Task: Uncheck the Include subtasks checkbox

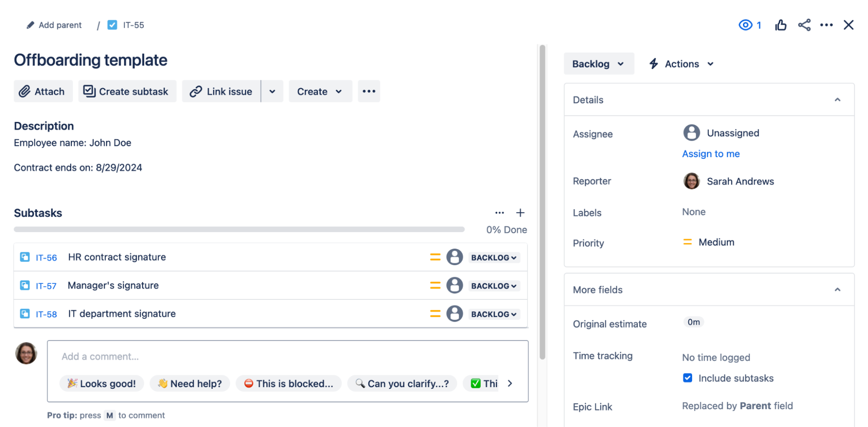Action: (x=687, y=378)
